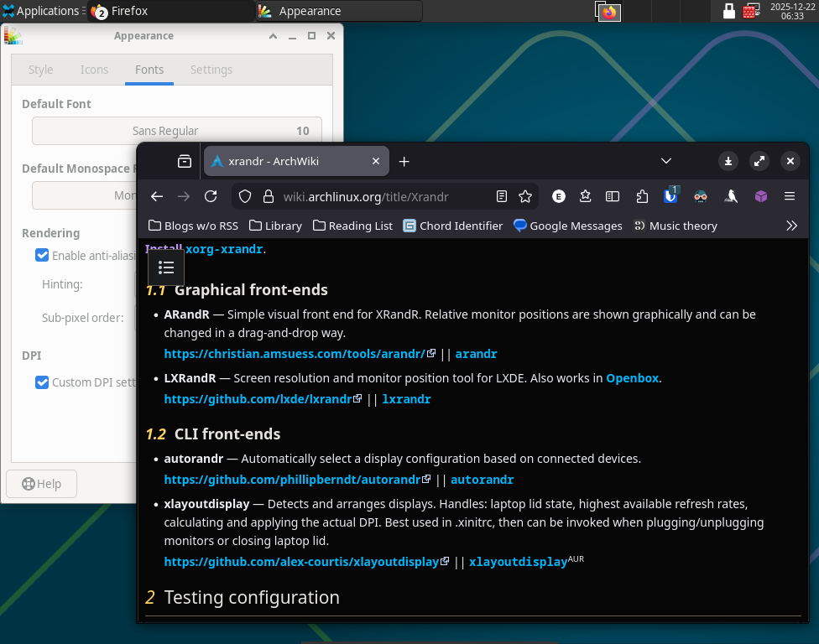Reload the xrandr wiki page
The height and width of the screenshot is (644, 819).
tap(211, 196)
